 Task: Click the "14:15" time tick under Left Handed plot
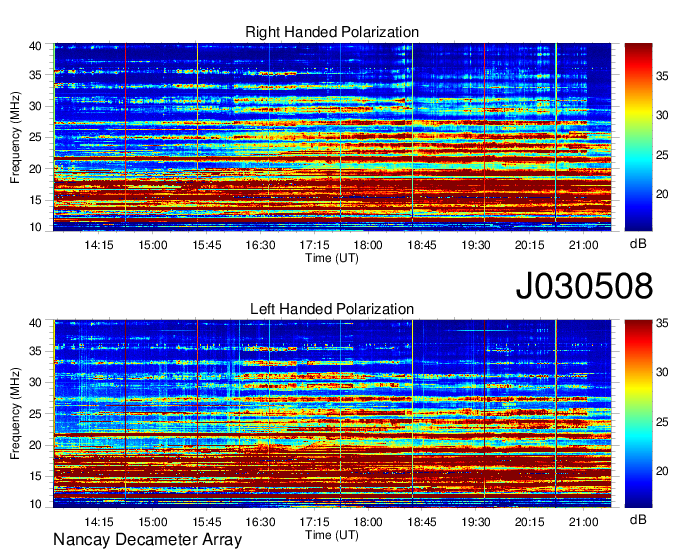coord(99,522)
